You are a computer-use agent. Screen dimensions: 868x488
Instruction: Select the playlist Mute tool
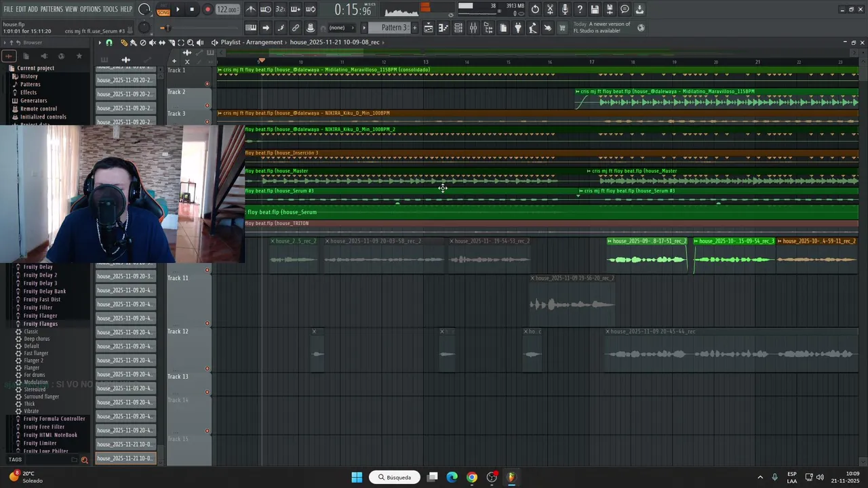pos(153,42)
